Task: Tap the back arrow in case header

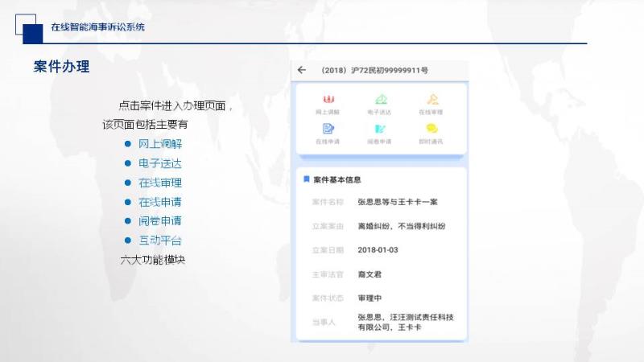Action: [x=302, y=70]
